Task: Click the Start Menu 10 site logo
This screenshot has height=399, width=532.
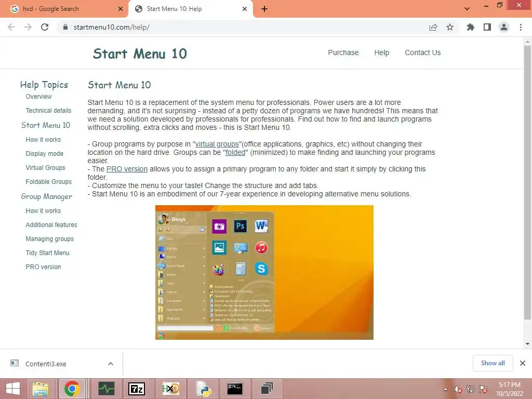Action: pos(140,54)
